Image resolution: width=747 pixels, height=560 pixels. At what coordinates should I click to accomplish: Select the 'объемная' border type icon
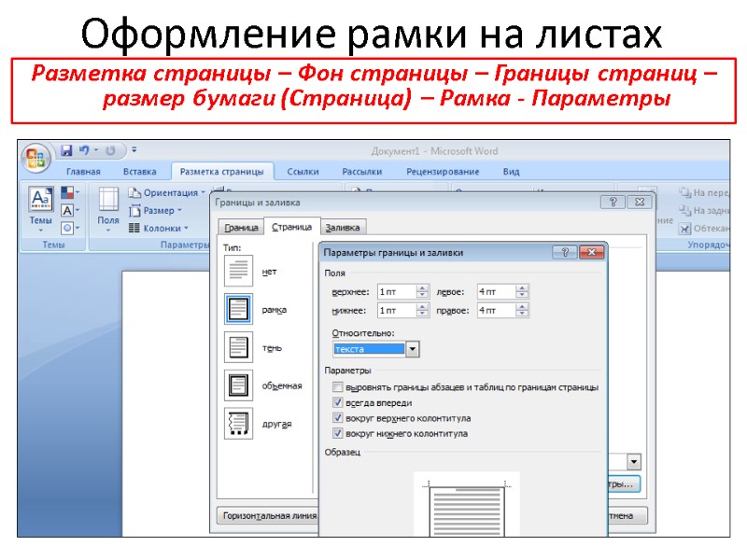(x=238, y=385)
